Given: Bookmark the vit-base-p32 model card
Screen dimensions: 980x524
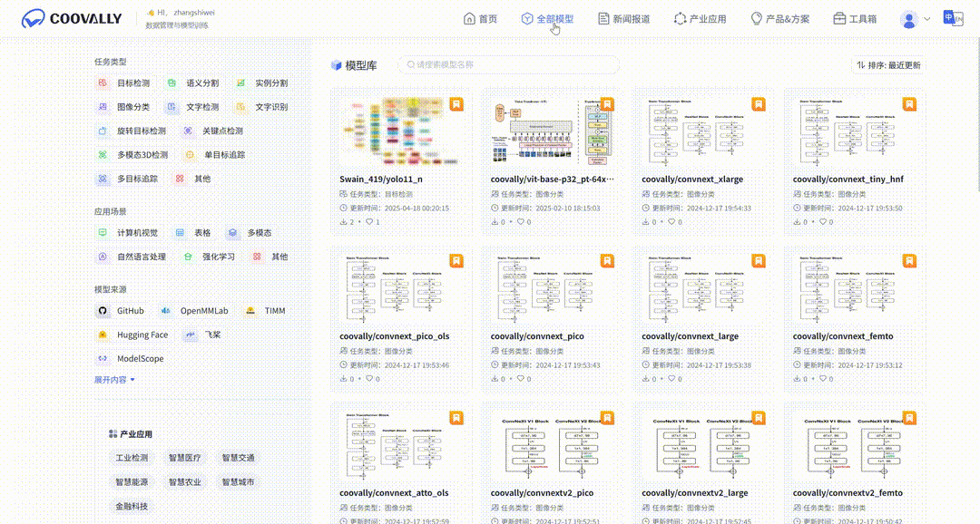Looking at the screenshot, I should pos(607,103).
